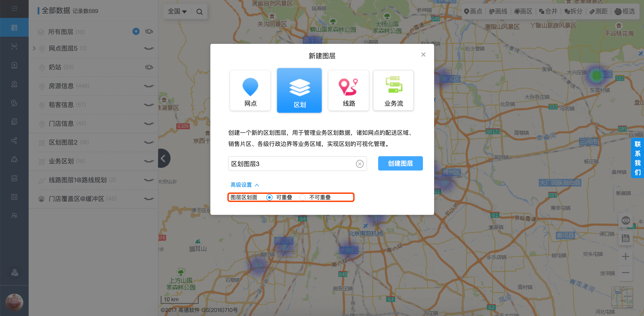Show the 房源信息 layer

pos(149,86)
